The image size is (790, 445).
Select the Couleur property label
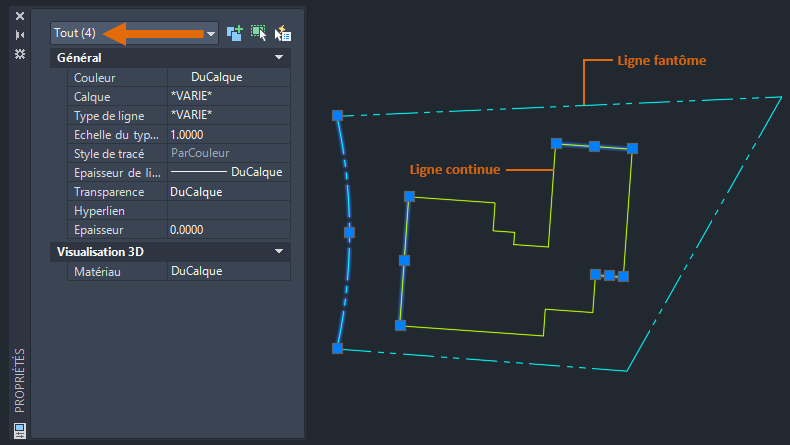94,78
